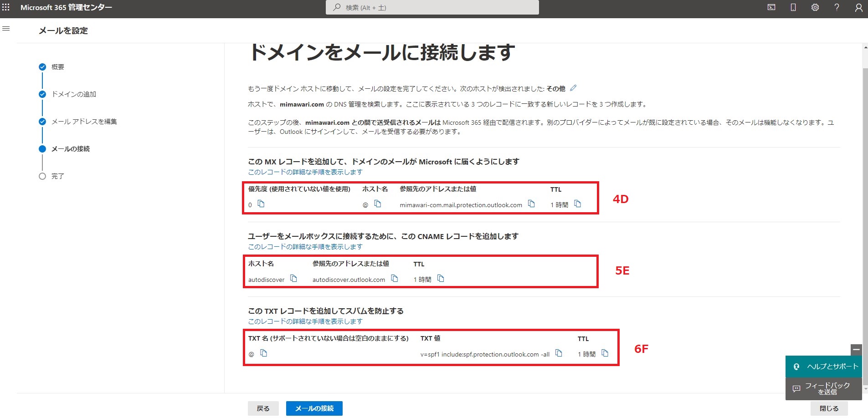Toggle the hamburger navigation menu
The width and height of the screenshot is (868, 418).
click(x=6, y=29)
